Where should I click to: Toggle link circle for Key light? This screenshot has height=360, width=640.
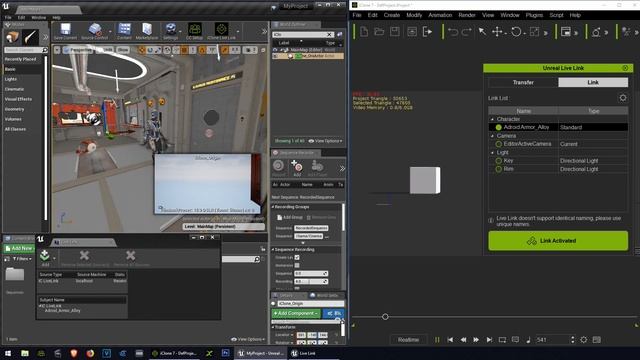[x=498, y=161]
